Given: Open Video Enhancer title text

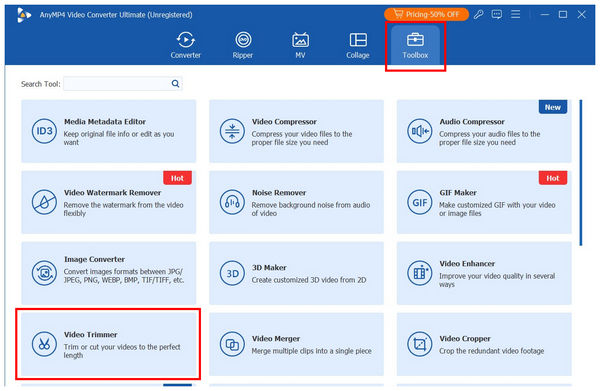Looking at the screenshot, I should pyautogui.click(x=467, y=264).
